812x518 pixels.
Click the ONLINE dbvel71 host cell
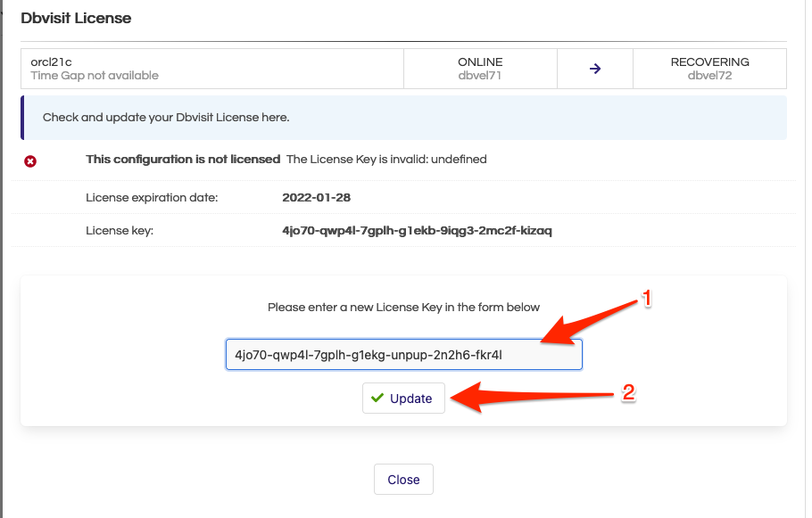[480, 69]
